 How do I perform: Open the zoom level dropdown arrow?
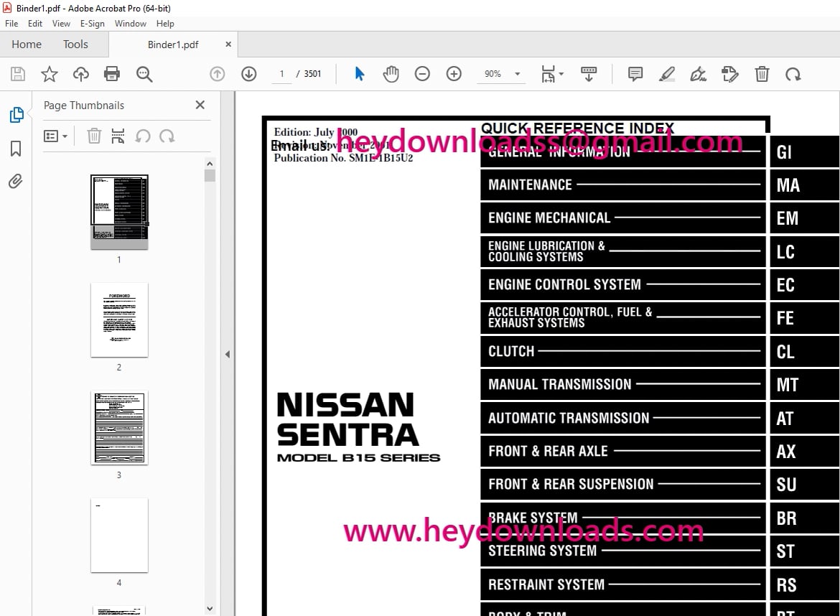point(518,74)
